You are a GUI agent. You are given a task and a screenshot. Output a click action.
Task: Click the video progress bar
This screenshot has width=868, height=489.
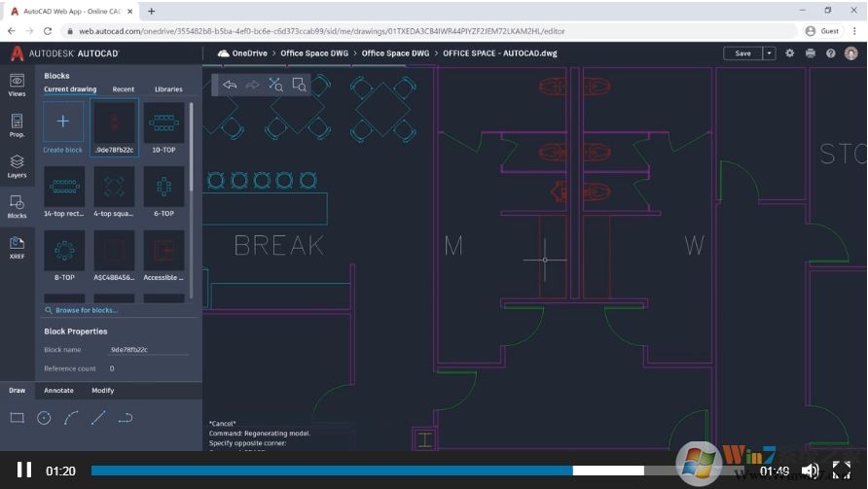point(389,471)
